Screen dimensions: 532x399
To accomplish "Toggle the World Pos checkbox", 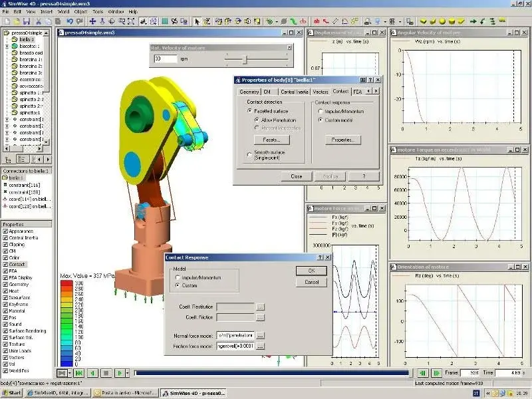I will point(5,371).
